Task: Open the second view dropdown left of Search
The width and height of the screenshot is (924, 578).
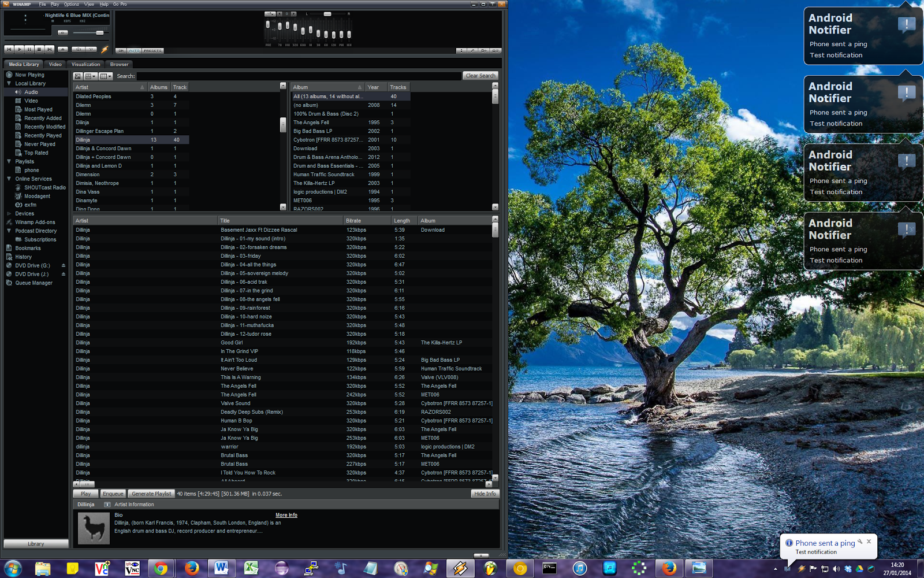Action: click(91, 76)
